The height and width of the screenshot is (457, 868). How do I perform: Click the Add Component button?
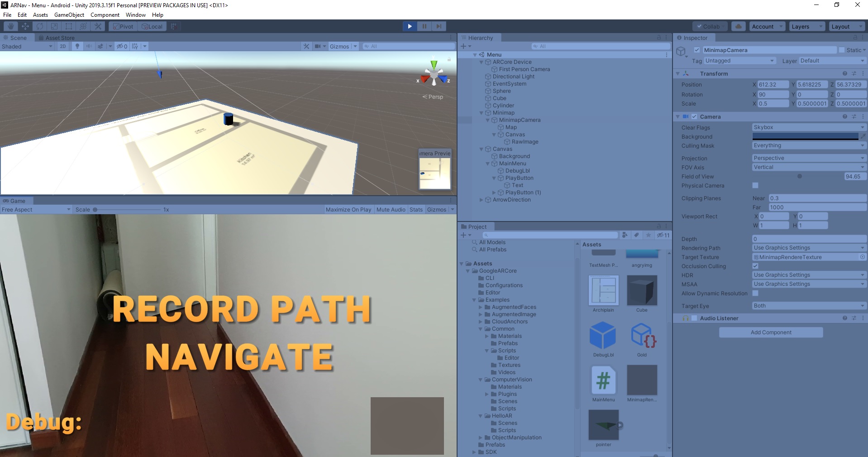pos(771,332)
